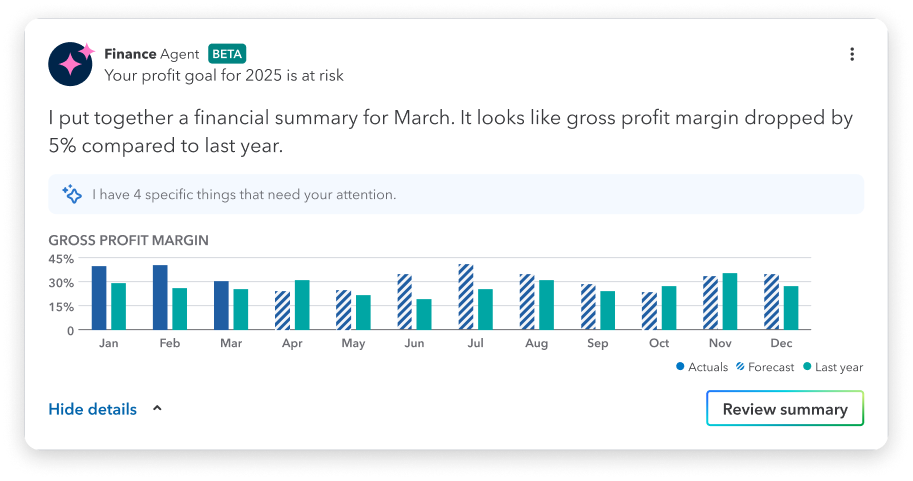The width and height of the screenshot is (913, 481).
Task: Click the Hide details link
Action: click(x=93, y=409)
